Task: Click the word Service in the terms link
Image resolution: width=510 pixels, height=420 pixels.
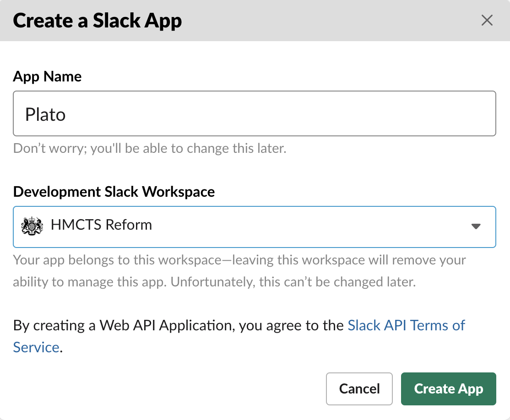Action: 36,347
